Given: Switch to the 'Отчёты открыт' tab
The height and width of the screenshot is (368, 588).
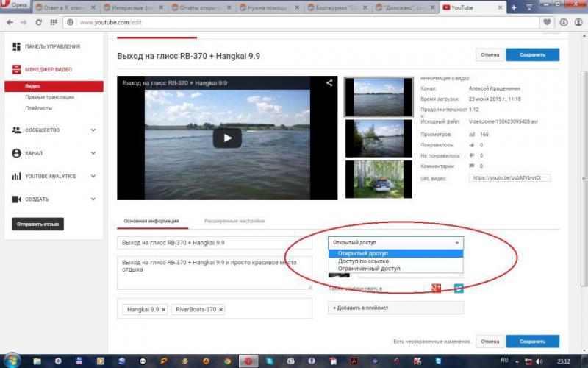Looking at the screenshot, I should [201, 7].
